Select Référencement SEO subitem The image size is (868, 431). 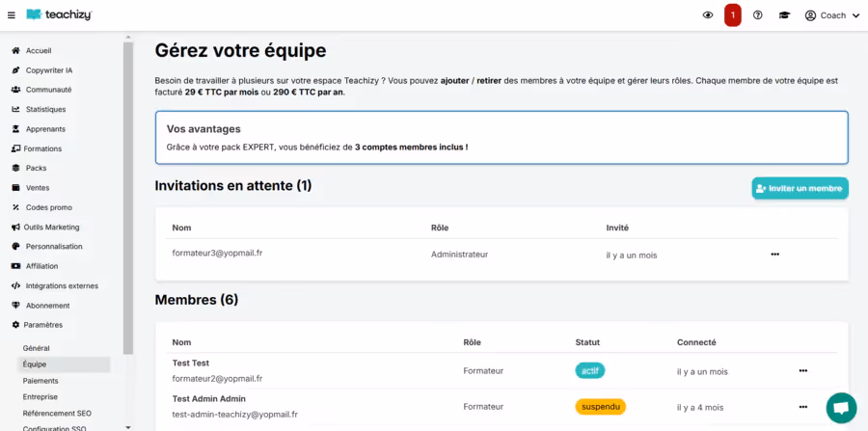point(57,414)
